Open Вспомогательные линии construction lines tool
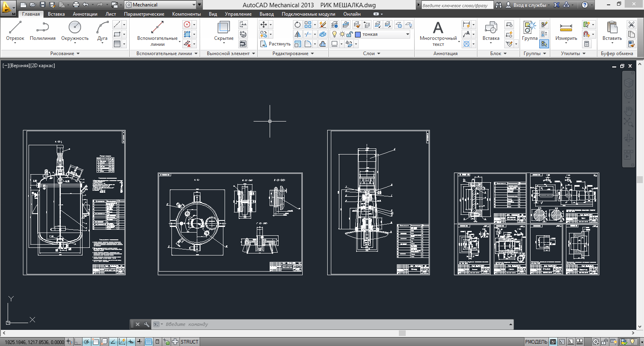Screen dimensions: 644x346 coord(157,33)
